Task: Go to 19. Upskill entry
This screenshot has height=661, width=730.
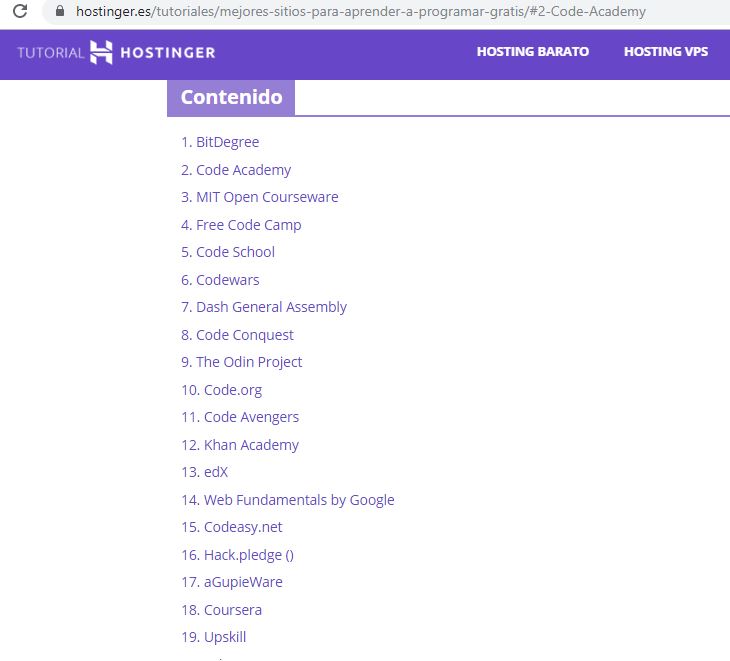Action: click(x=213, y=637)
